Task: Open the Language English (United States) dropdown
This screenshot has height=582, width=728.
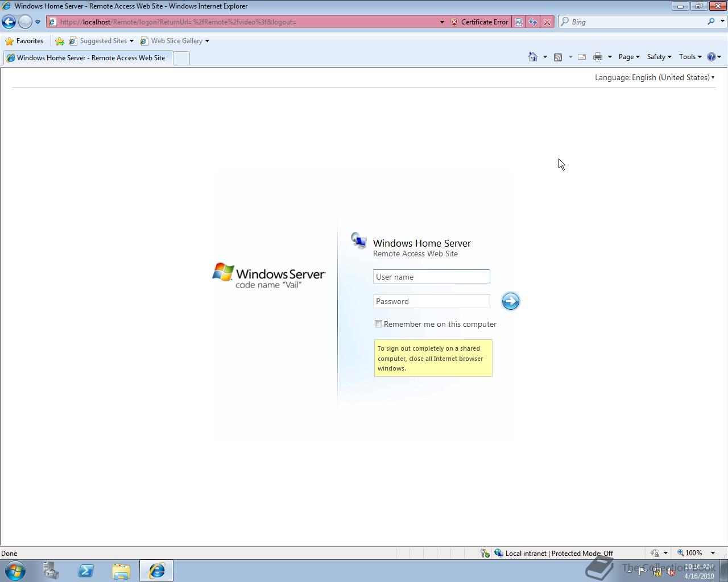Action: 673,77
